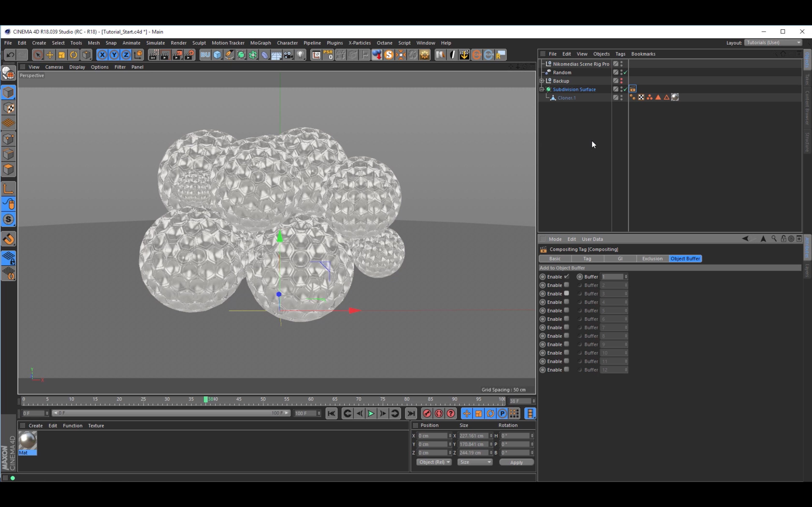Enable first buffer checkbox in list

point(566,276)
